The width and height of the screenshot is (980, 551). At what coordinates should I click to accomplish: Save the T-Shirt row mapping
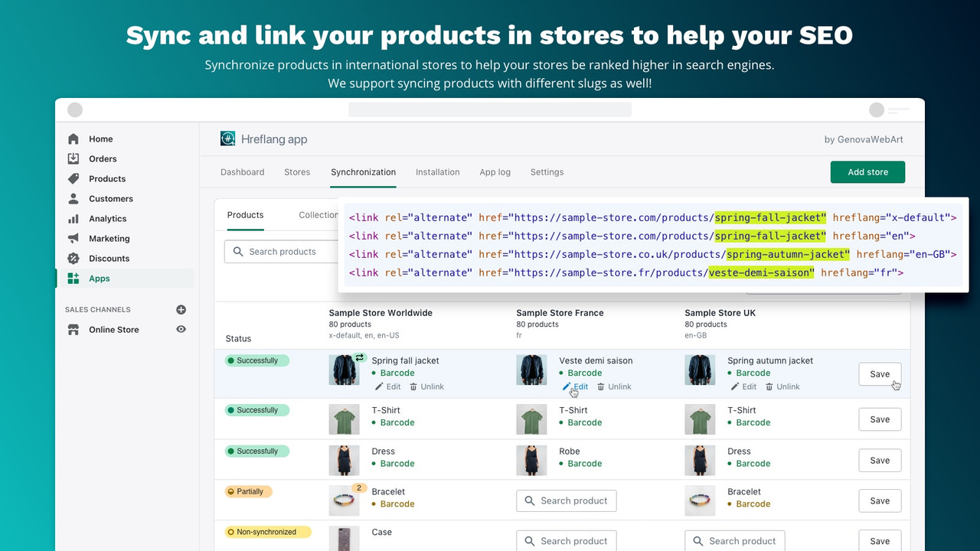pyautogui.click(x=879, y=419)
